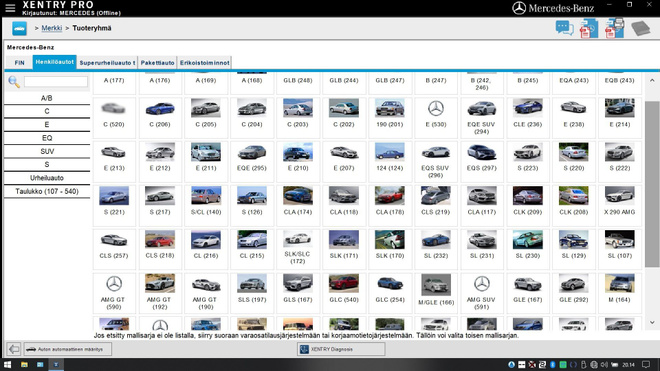Select the C (206) model
Viewport: 660px width, 371px height.
point(160,117)
